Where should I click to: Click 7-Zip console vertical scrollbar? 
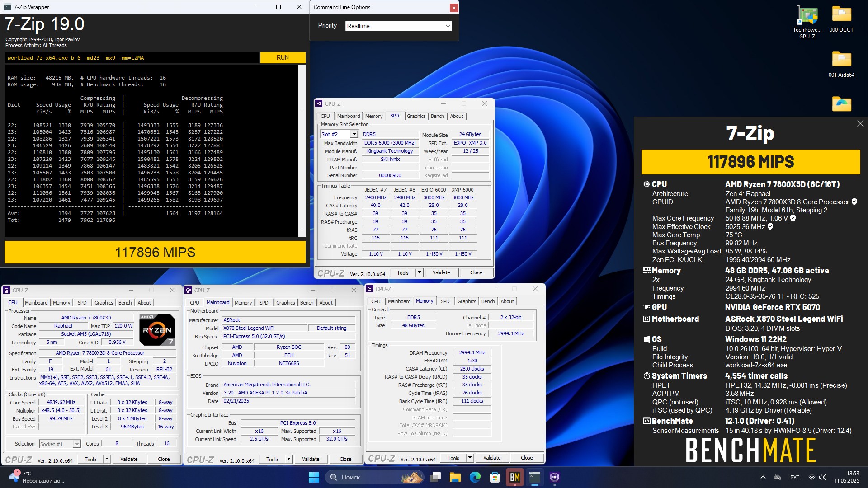[x=302, y=151]
